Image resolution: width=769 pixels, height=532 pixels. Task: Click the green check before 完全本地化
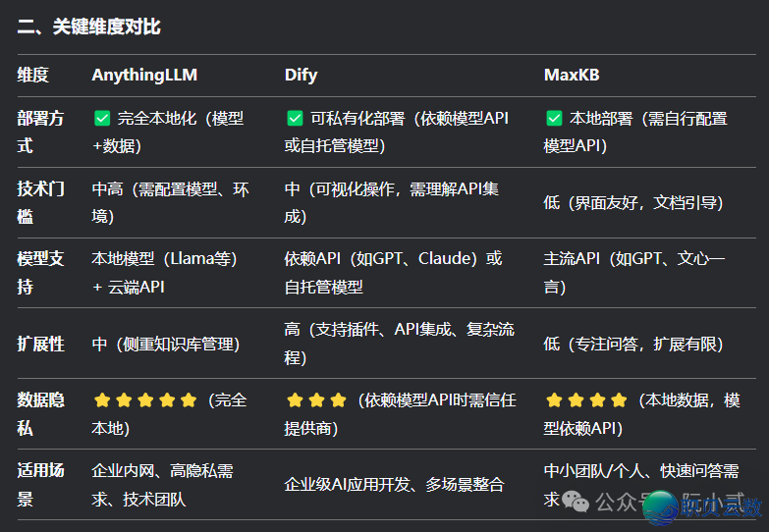[x=102, y=118]
